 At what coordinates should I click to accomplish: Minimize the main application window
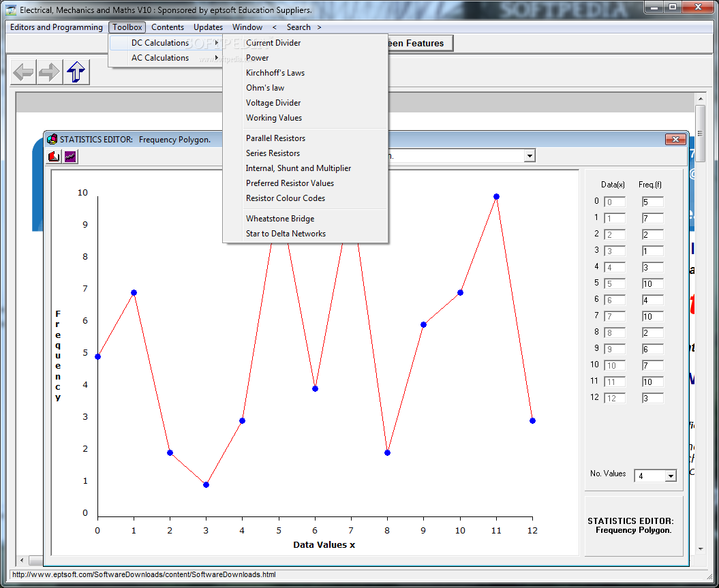[654, 7]
